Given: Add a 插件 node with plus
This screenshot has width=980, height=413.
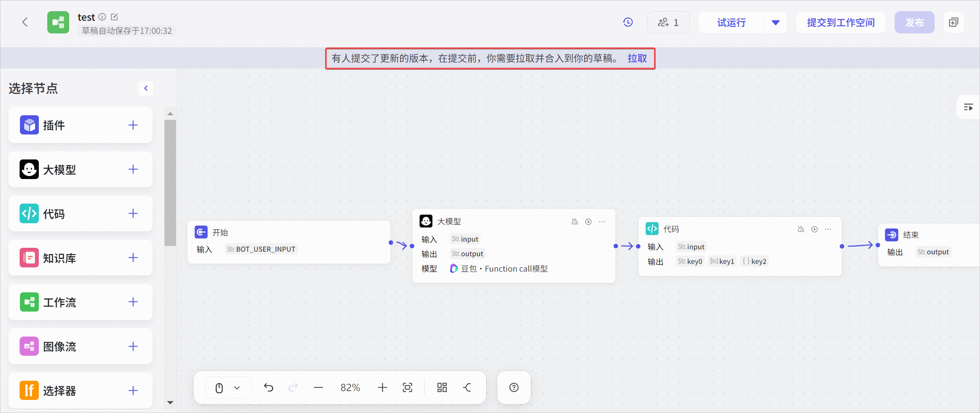Looking at the screenshot, I should pyautogui.click(x=133, y=125).
